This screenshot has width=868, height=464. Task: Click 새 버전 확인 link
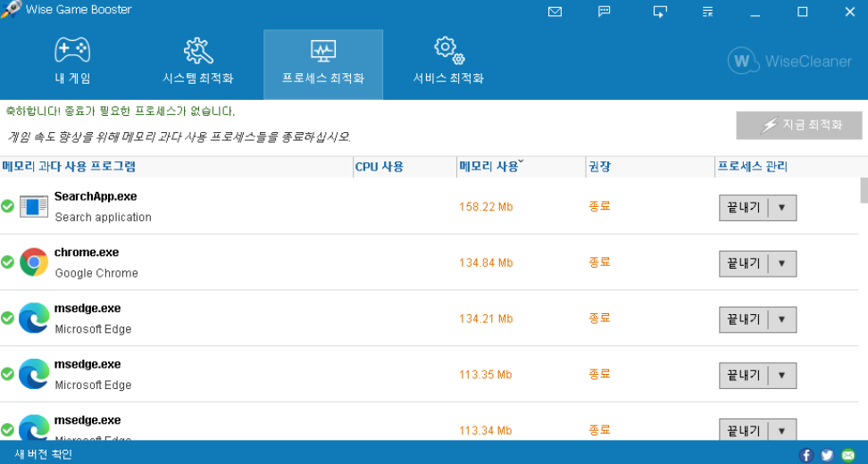coord(44,454)
